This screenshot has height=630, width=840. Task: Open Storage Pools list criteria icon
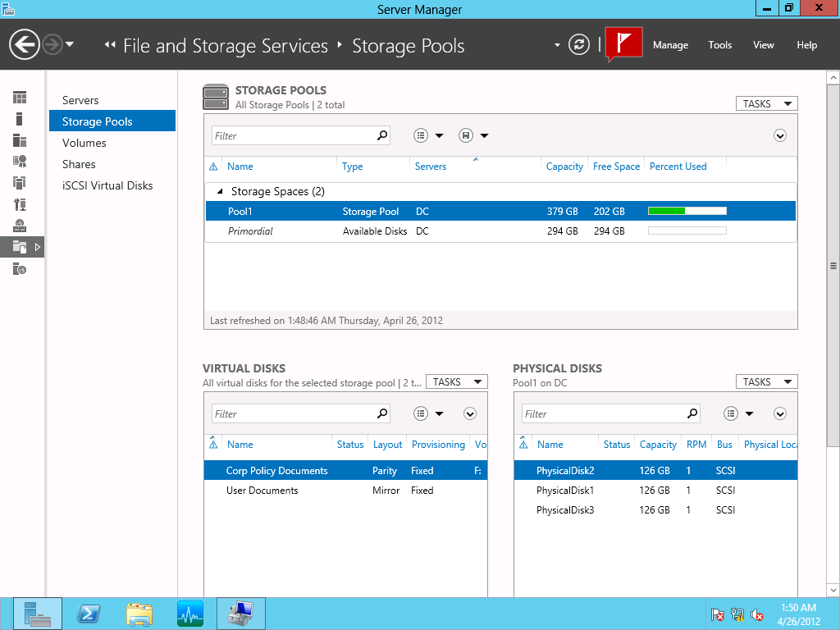[x=421, y=135]
